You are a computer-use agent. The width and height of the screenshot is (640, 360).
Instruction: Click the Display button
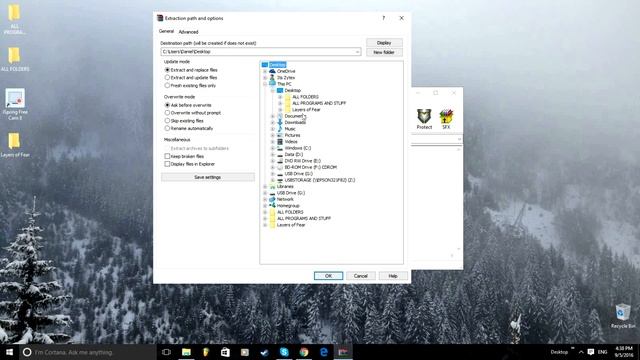point(384,42)
